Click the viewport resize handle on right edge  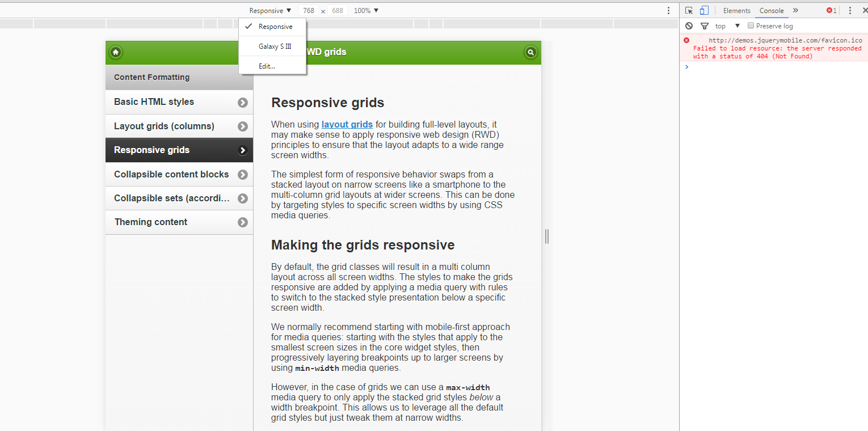(x=547, y=236)
